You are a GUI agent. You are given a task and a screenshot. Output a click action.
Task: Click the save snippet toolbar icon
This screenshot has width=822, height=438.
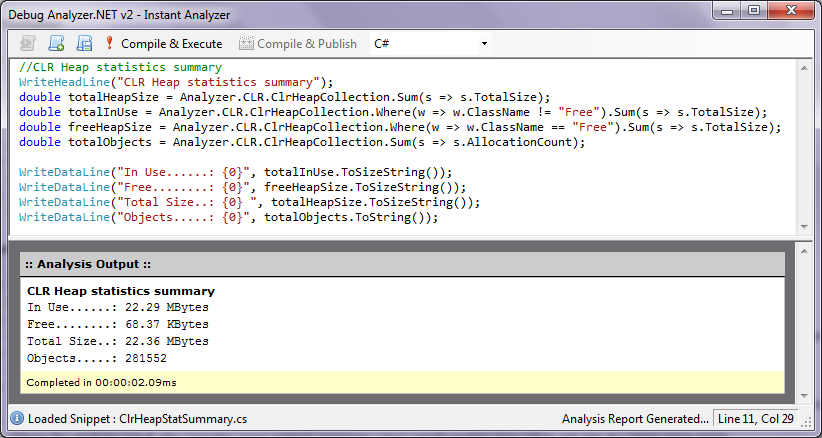click(84, 44)
